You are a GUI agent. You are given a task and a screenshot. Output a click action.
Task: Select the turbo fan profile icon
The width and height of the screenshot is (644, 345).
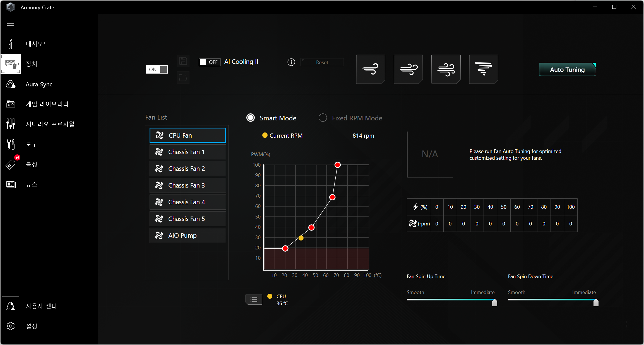tap(446, 69)
